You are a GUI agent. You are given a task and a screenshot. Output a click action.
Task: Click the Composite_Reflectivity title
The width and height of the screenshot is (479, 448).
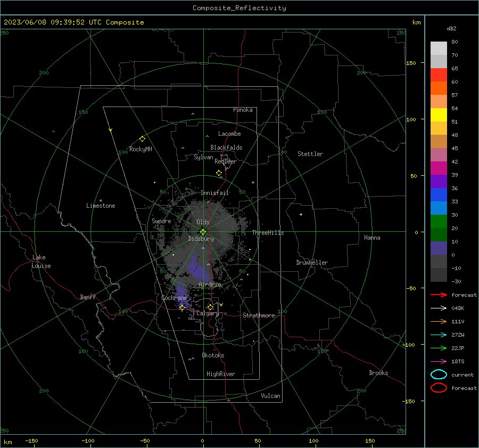240,8
